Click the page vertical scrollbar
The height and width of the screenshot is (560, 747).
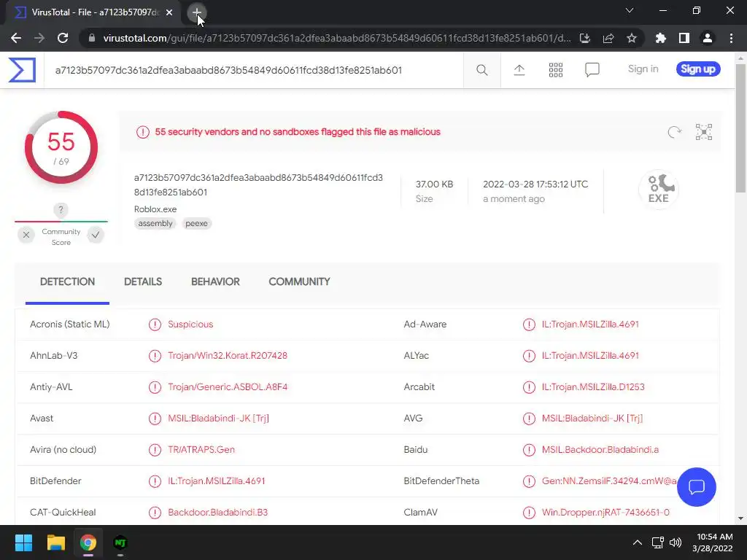coord(740,128)
